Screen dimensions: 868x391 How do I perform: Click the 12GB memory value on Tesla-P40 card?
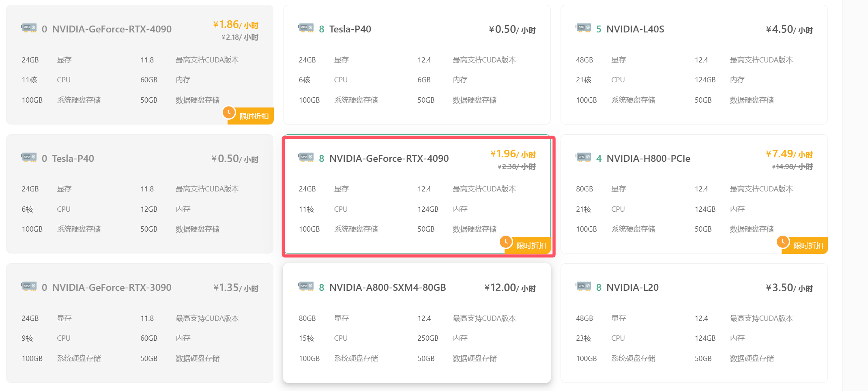click(x=149, y=209)
